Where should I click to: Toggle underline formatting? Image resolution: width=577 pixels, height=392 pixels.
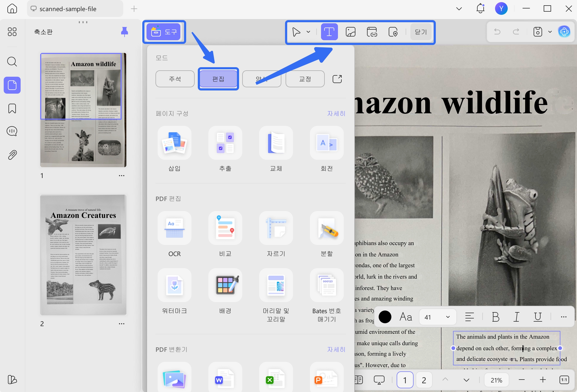pos(538,317)
